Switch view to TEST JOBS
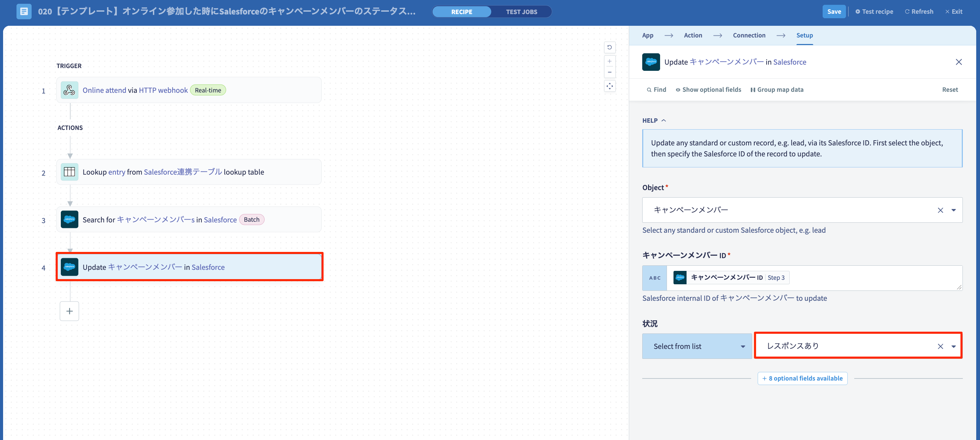This screenshot has height=440, width=980. [521, 11]
